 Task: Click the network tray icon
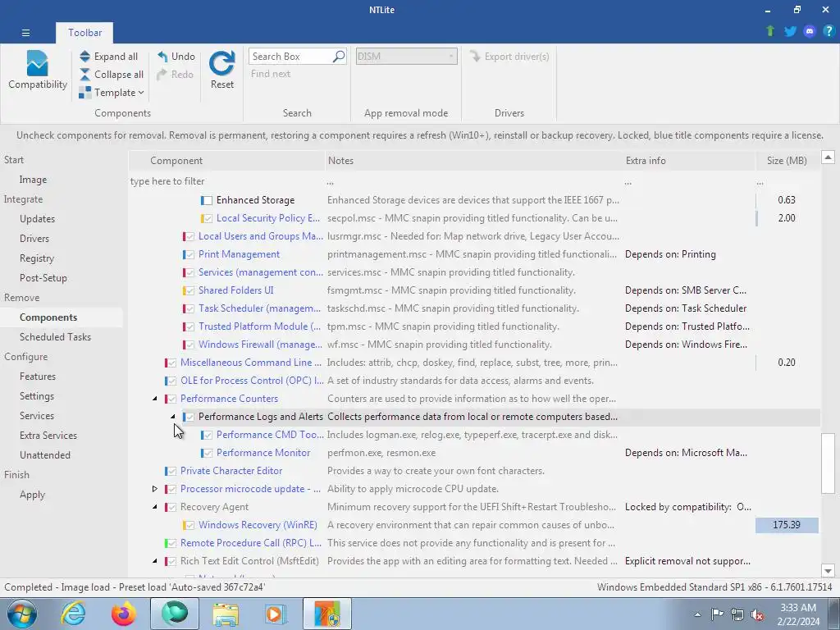click(x=737, y=614)
